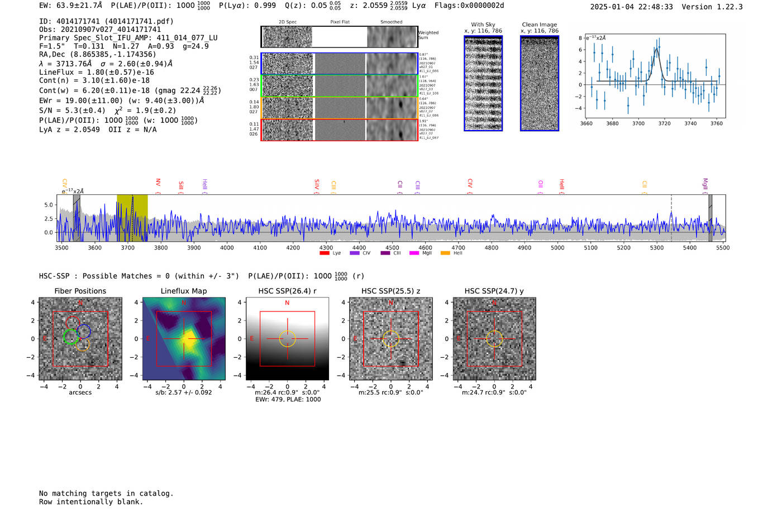Click the red Lyα legend swatch
Image resolution: width=782 pixels, height=532 pixels.
coord(324,253)
